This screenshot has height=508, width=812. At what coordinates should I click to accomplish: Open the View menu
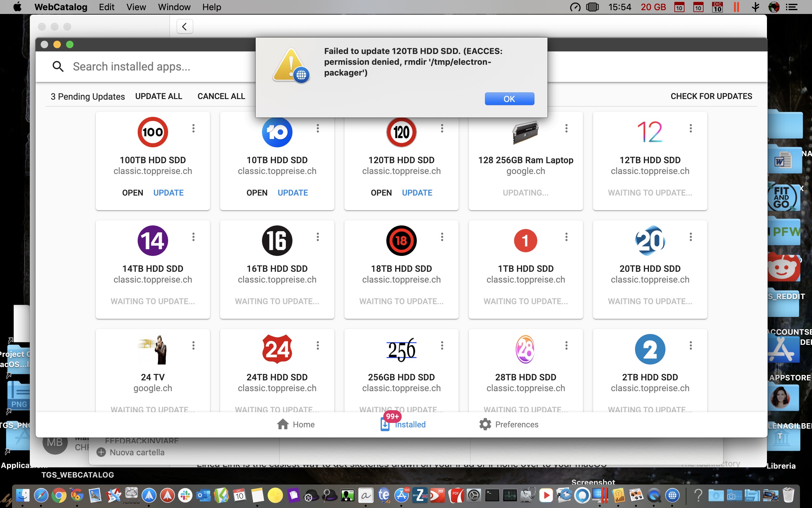[136, 7]
